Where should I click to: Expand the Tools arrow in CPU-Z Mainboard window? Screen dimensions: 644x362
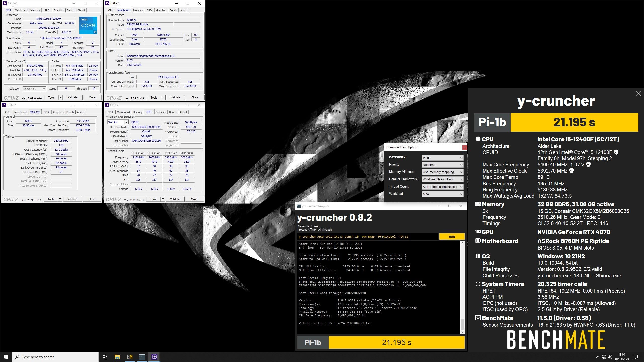pos(163,97)
